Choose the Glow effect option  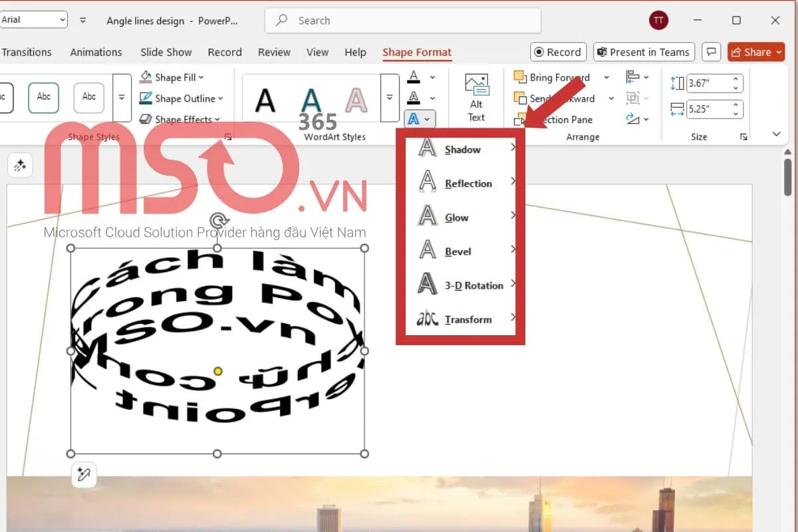point(457,217)
